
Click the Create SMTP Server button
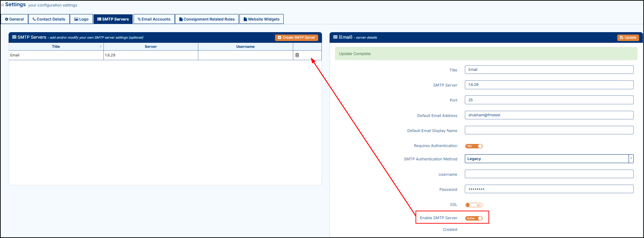[296, 38]
